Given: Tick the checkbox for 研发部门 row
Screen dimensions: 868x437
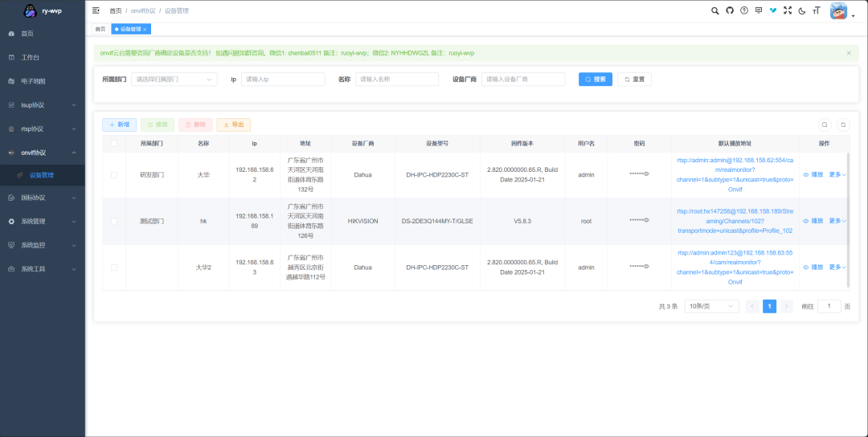Looking at the screenshot, I should coord(114,174).
